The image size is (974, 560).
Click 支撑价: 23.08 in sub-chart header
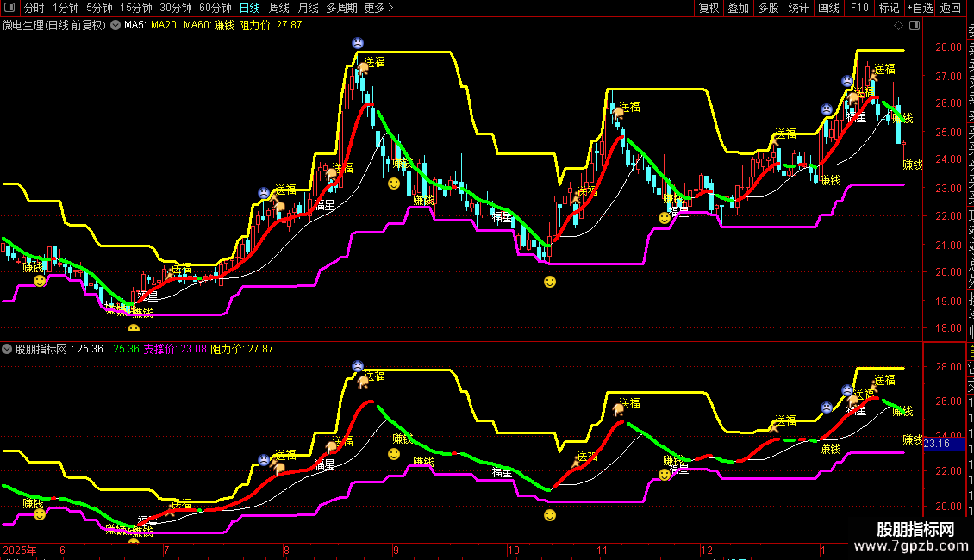175,349
